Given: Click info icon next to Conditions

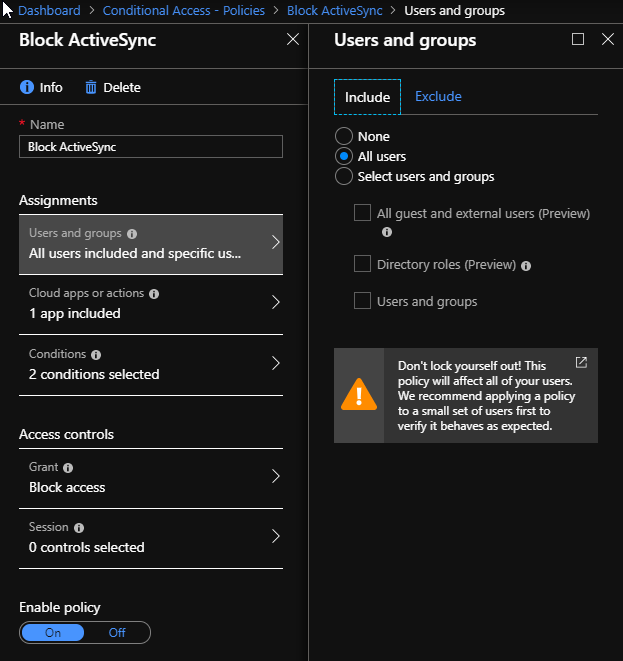Looking at the screenshot, I should click(x=96, y=355).
